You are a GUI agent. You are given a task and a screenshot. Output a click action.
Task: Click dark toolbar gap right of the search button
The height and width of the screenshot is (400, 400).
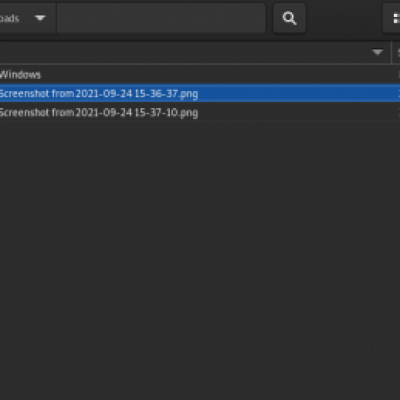tap(344, 18)
